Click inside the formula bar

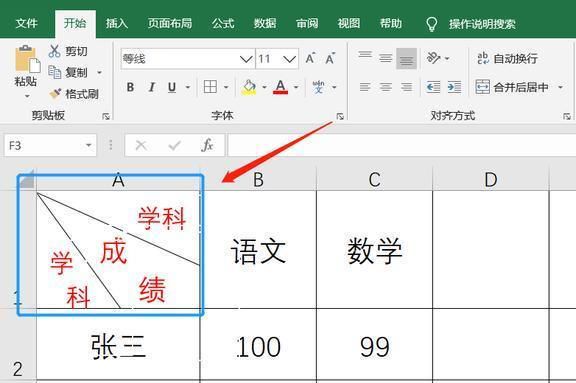coord(402,145)
